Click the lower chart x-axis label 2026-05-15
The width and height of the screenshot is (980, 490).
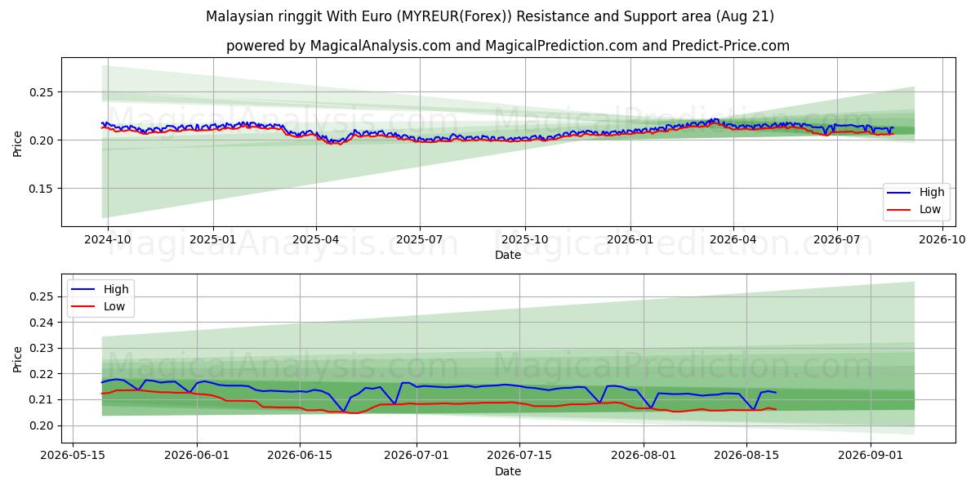pos(72,456)
